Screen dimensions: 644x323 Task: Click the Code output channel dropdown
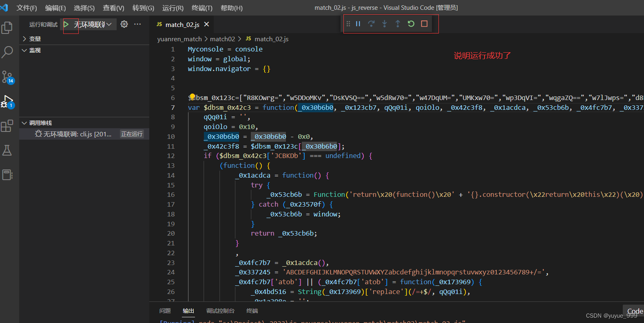(x=634, y=311)
